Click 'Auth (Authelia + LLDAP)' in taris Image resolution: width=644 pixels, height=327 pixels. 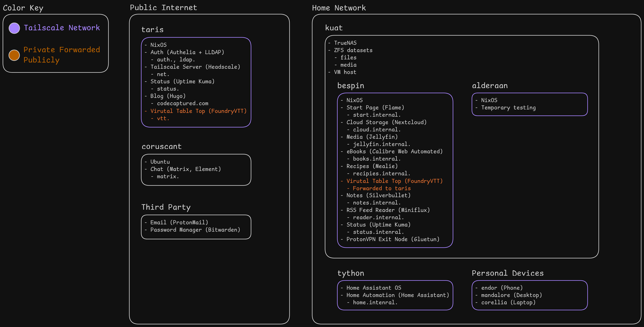[x=187, y=52]
